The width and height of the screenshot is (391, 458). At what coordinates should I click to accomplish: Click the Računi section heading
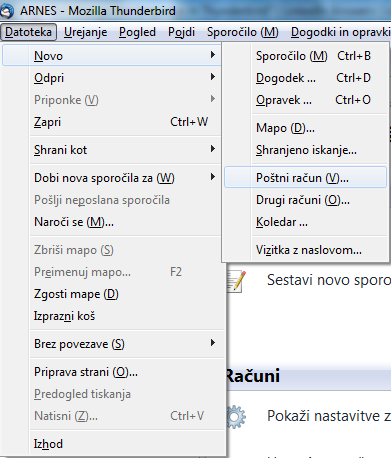pyautogui.click(x=253, y=376)
